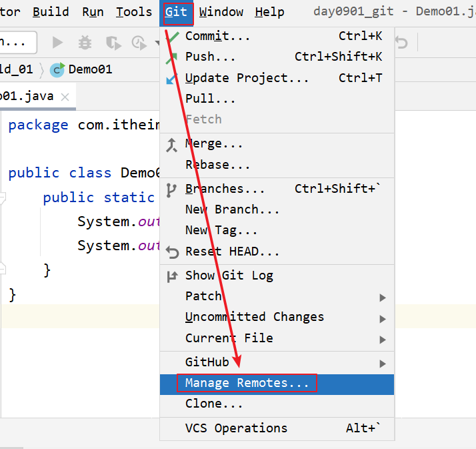Click the Run (play) toolbar icon
This screenshot has width=476, height=449.
[57, 43]
